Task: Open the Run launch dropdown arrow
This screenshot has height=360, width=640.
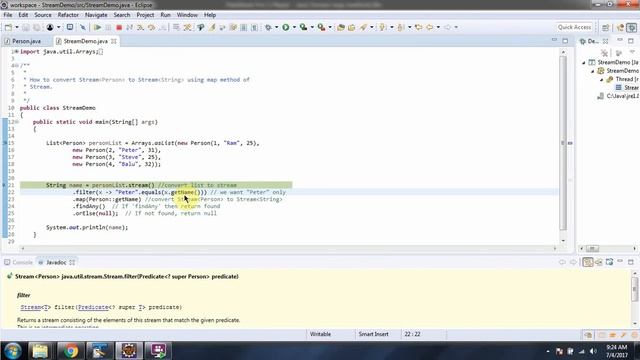Action: pyautogui.click(x=294, y=27)
